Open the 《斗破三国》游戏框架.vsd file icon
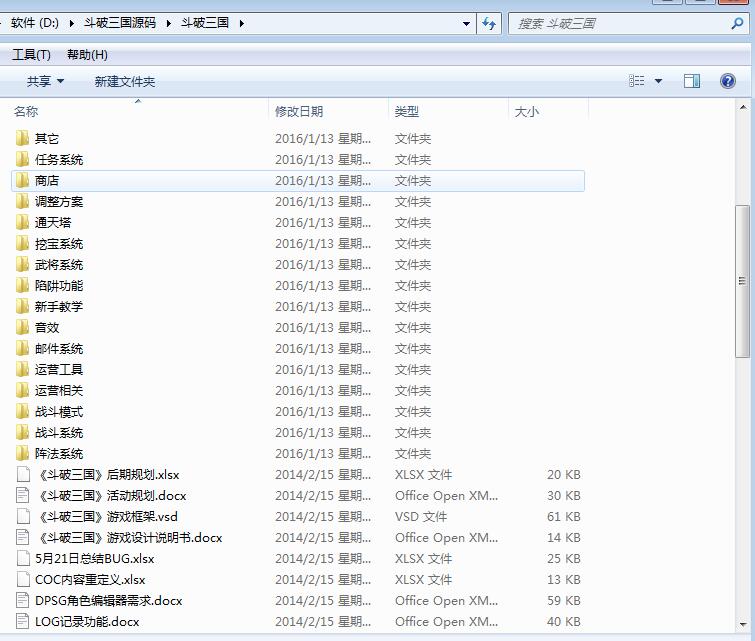The image size is (755, 641). pyautogui.click(x=23, y=517)
